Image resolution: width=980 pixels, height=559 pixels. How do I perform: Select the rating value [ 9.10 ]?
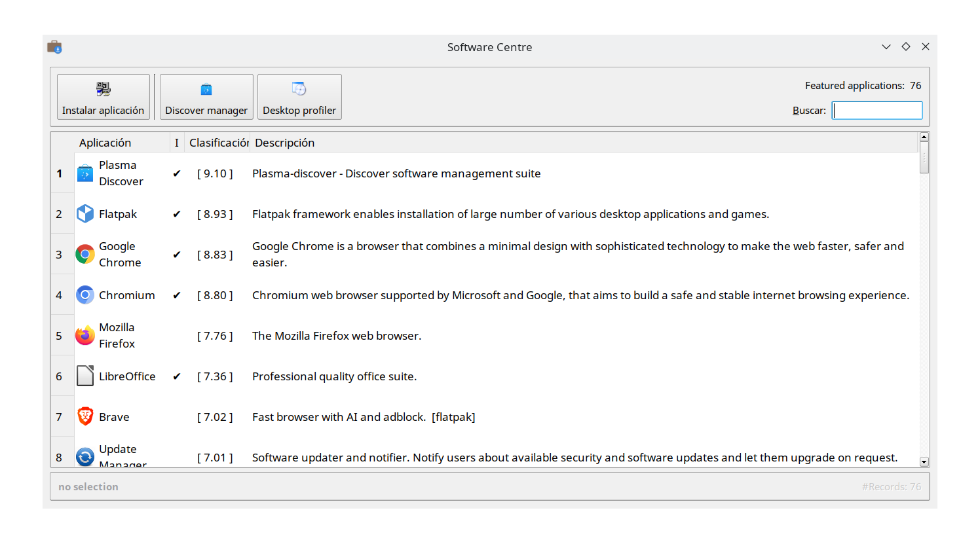215,173
